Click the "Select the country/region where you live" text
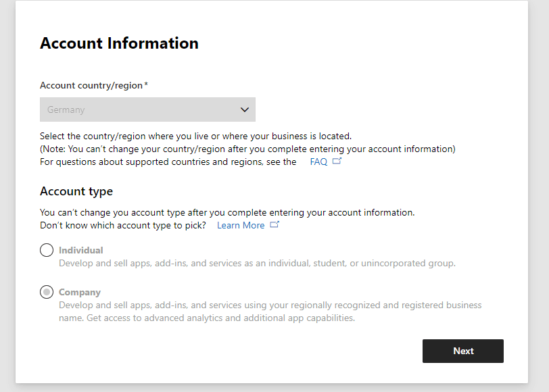 tap(195, 136)
